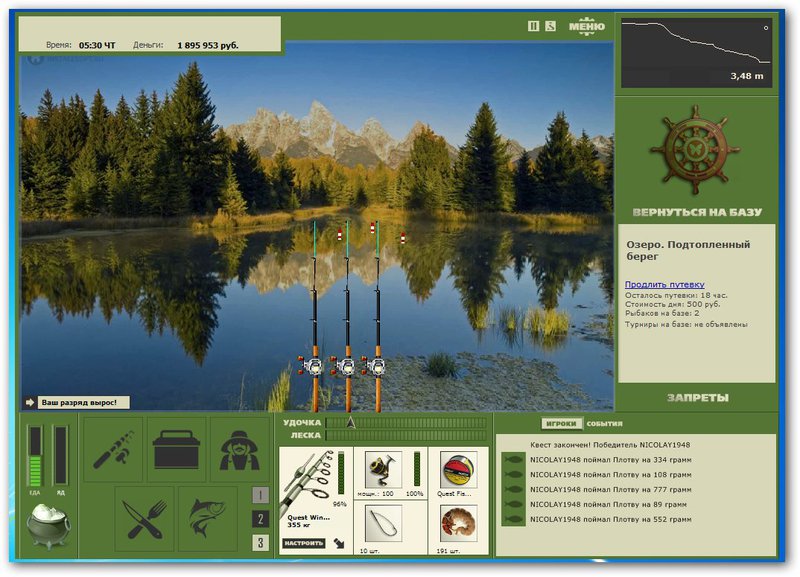Screen dimensions: 800x577
Task: Click the money value 1 895 953 руб.
Action: point(208,45)
